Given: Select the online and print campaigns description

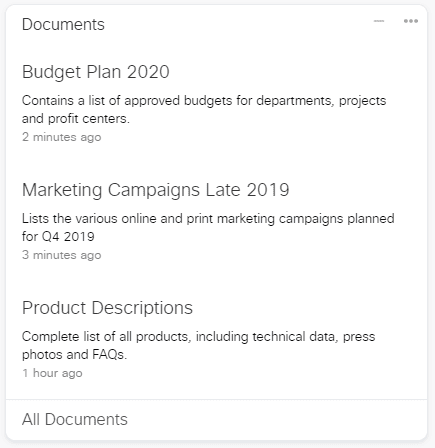Looking at the screenshot, I should (208, 227).
